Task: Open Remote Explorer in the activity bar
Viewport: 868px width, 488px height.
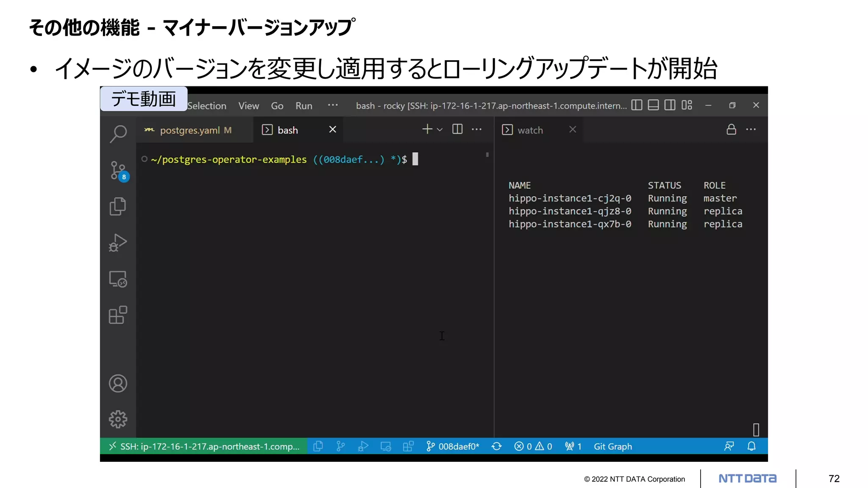Action: [x=118, y=279]
